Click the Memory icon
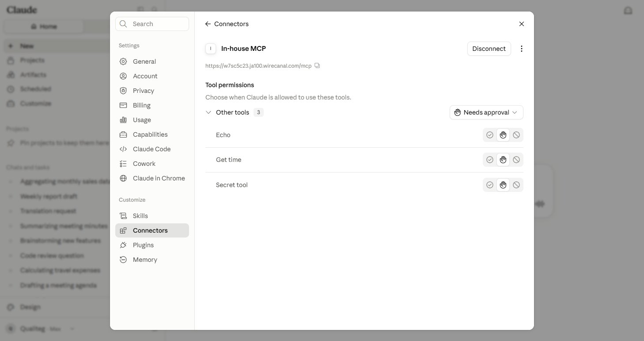644x341 pixels. point(123,260)
